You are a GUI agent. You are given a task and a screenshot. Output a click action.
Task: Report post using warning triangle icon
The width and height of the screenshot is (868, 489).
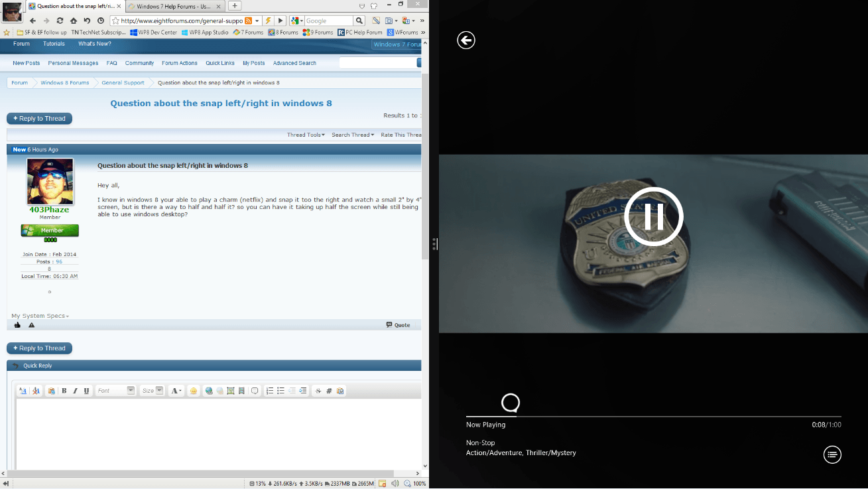click(31, 325)
